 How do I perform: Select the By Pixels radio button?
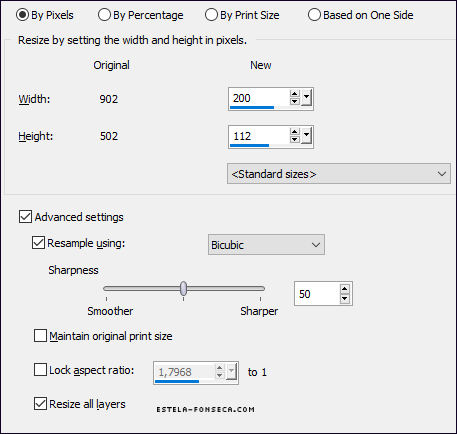click(x=22, y=15)
